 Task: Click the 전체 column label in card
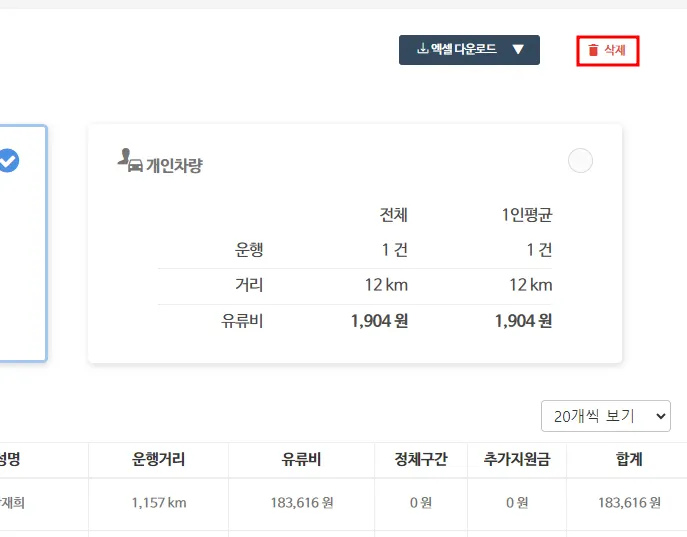(393, 215)
